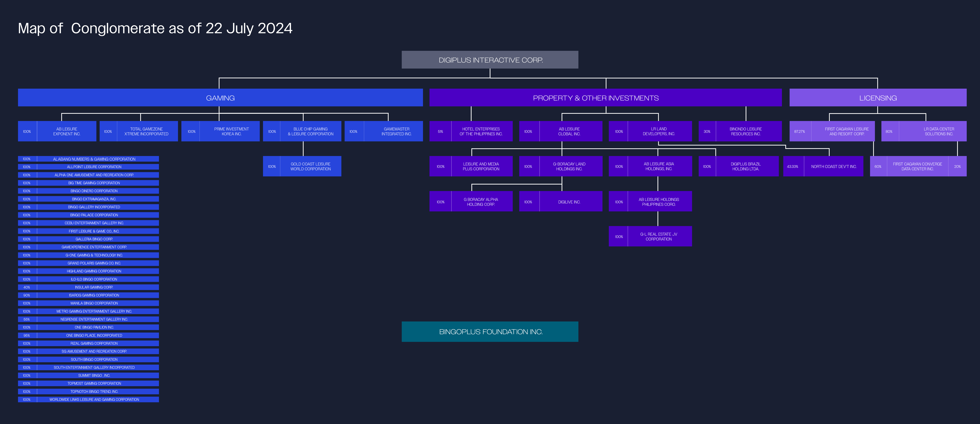Viewport: 980px width, 424px height.
Task: Select SUMMIT BINGO, INC. row
Action: (88, 375)
